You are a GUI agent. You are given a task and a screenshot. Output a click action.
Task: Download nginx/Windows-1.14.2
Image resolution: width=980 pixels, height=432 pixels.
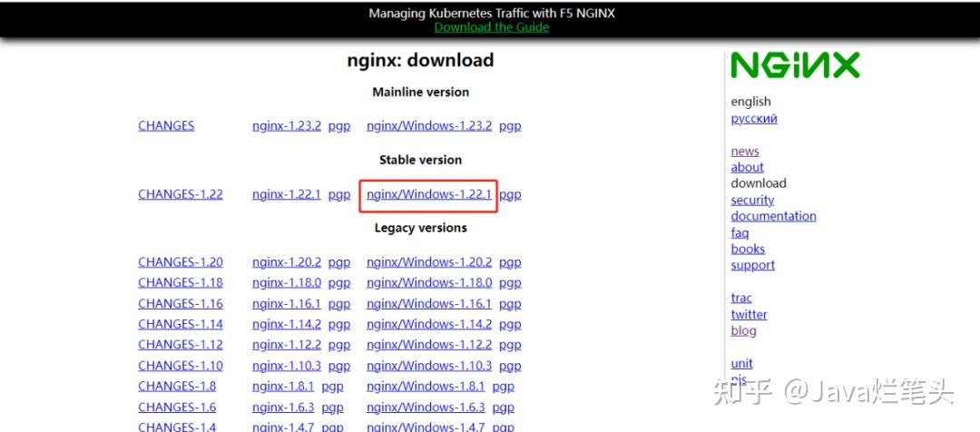pos(429,325)
